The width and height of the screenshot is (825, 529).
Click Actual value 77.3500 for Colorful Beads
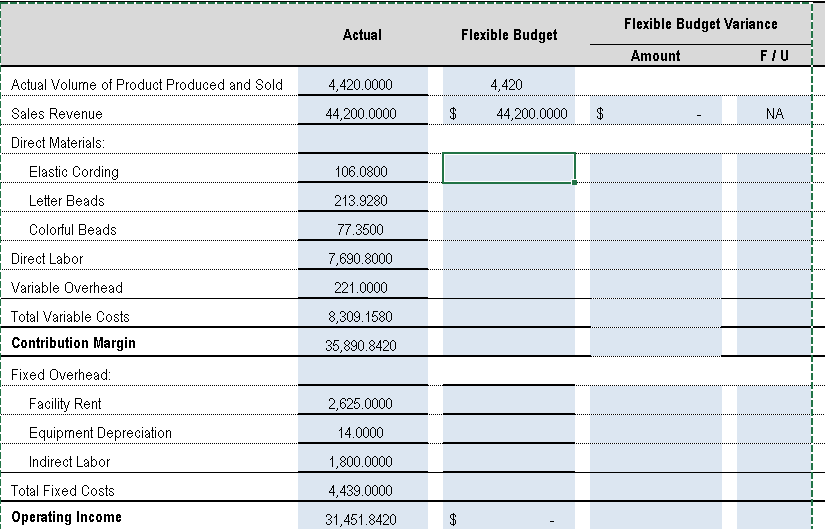pyautogui.click(x=361, y=229)
